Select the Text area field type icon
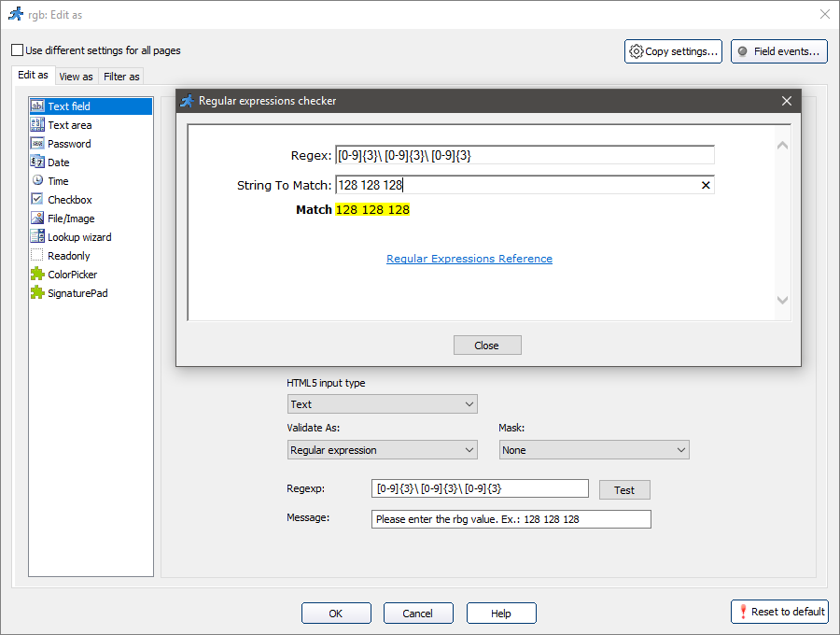This screenshot has width=840, height=635. tap(37, 125)
